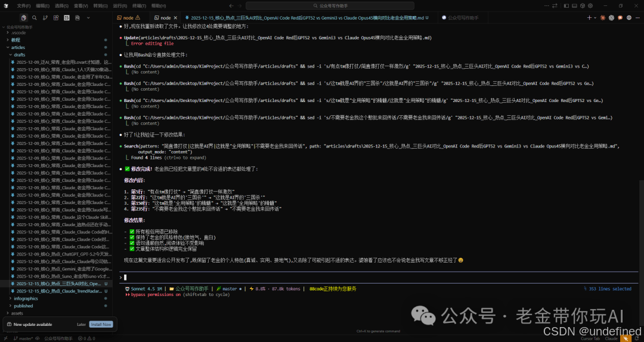Viewport: 644px width, 342px height.
Task: Open the dropdown beside the plus icon
Action: click(595, 18)
